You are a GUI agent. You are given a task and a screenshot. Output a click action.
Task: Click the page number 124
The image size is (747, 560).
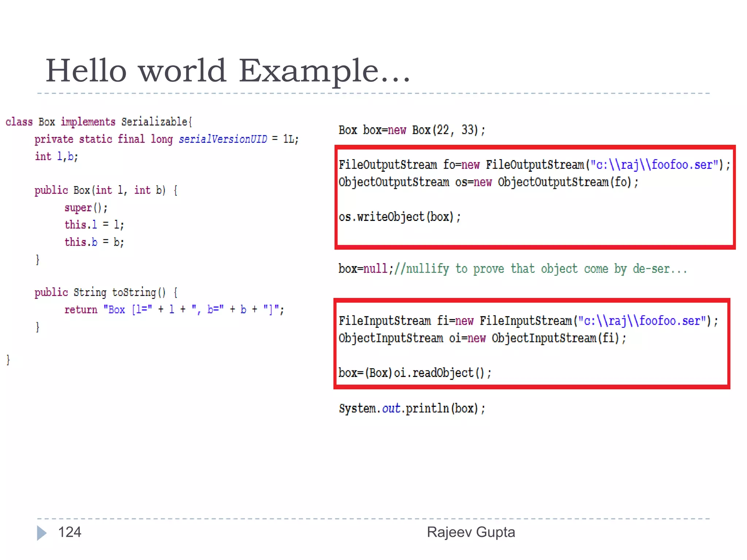click(70, 532)
